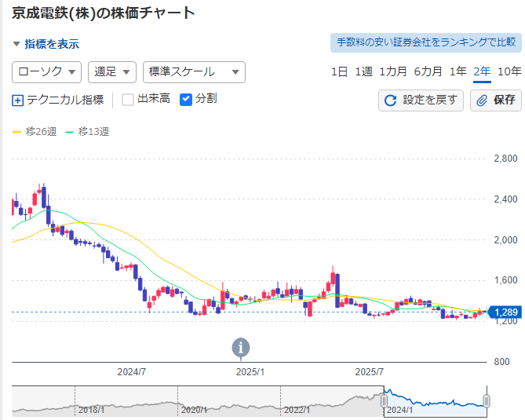Click the 2,000 price axis label

[505, 239]
